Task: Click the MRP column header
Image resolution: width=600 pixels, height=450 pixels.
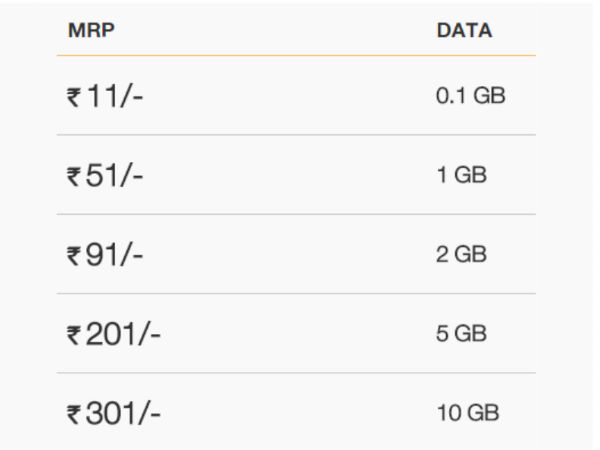Action: coord(91,30)
